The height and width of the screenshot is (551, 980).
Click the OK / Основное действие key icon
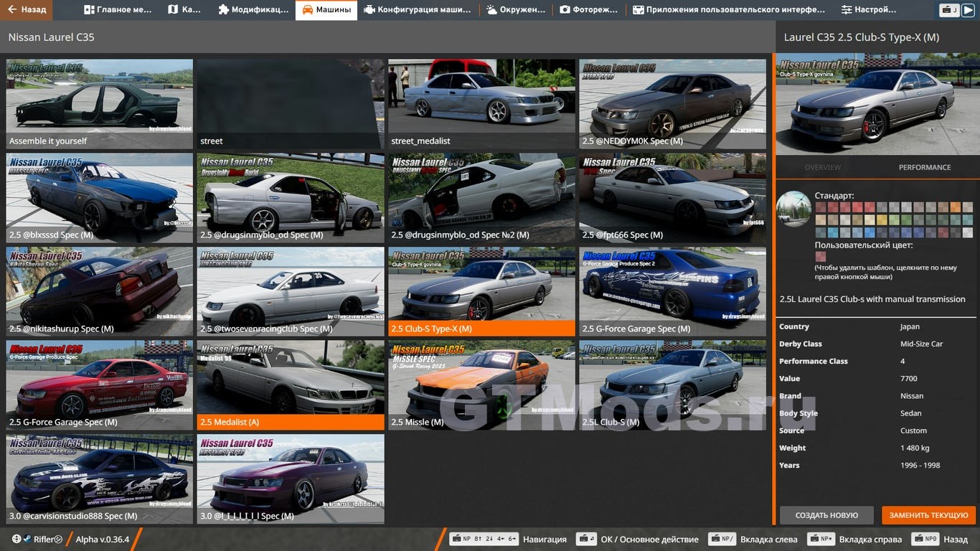587,539
